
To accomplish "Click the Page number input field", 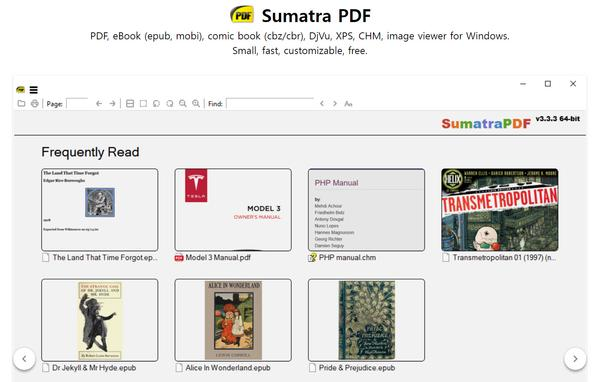I will (x=77, y=103).
